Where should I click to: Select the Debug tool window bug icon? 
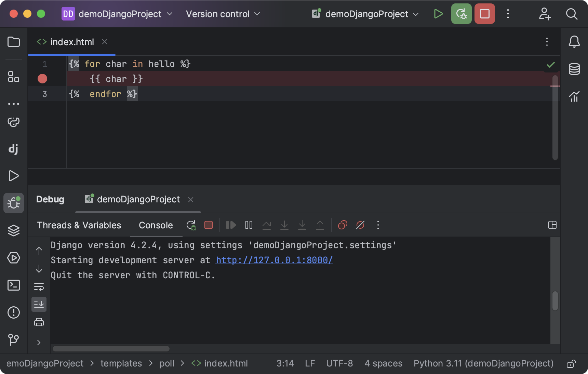click(x=14, y=203)
